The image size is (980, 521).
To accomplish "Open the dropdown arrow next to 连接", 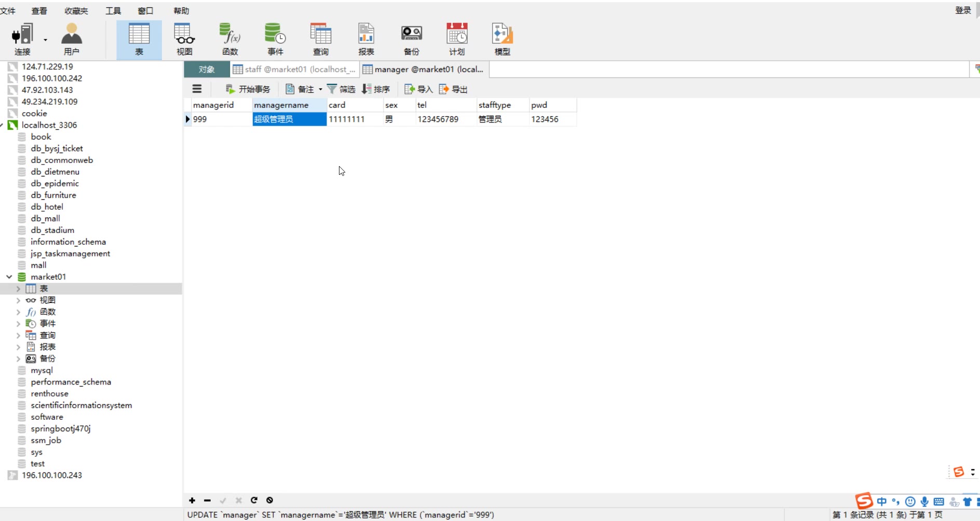I will pos(45,40).
